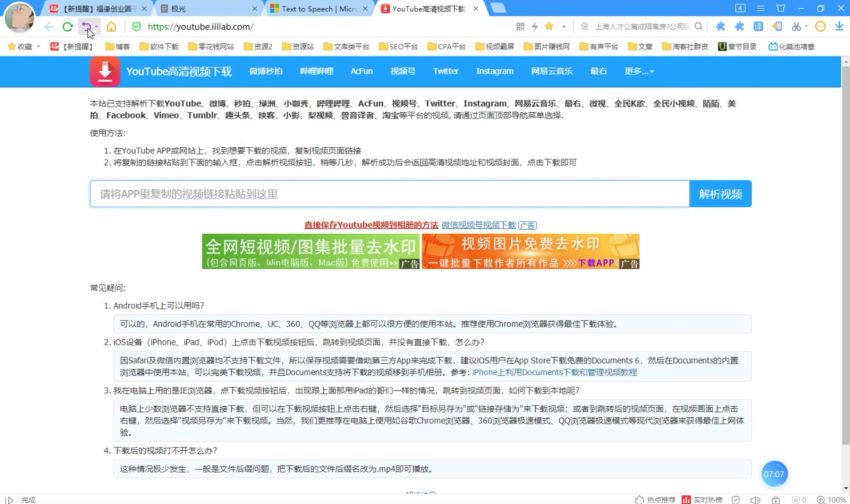This screenshot has height=504, width=850.
Task: Open the blue puzzle extension icon
Action: pos(739,26)
